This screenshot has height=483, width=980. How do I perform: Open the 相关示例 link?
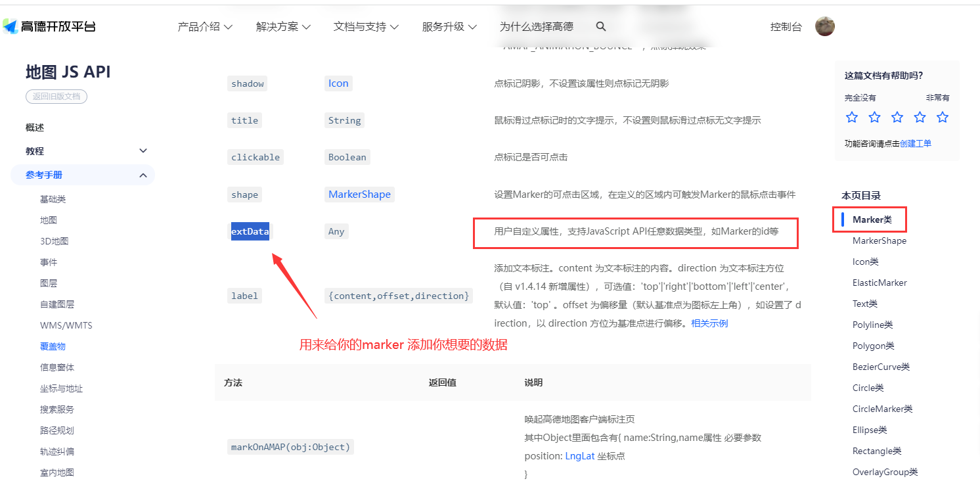[x=709, y=323]
